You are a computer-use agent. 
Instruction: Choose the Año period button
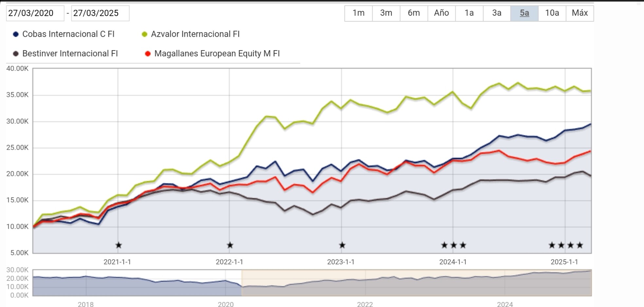[x=441, y=13]
